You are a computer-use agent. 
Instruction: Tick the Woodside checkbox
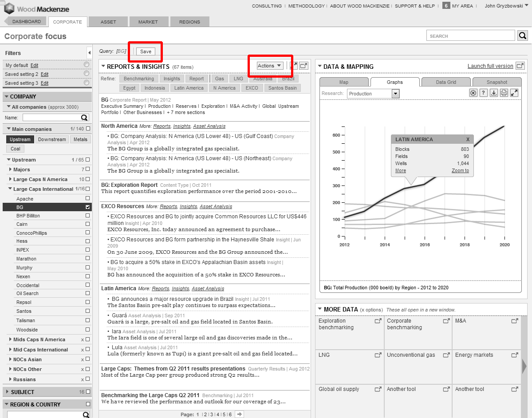pos(88,329)
